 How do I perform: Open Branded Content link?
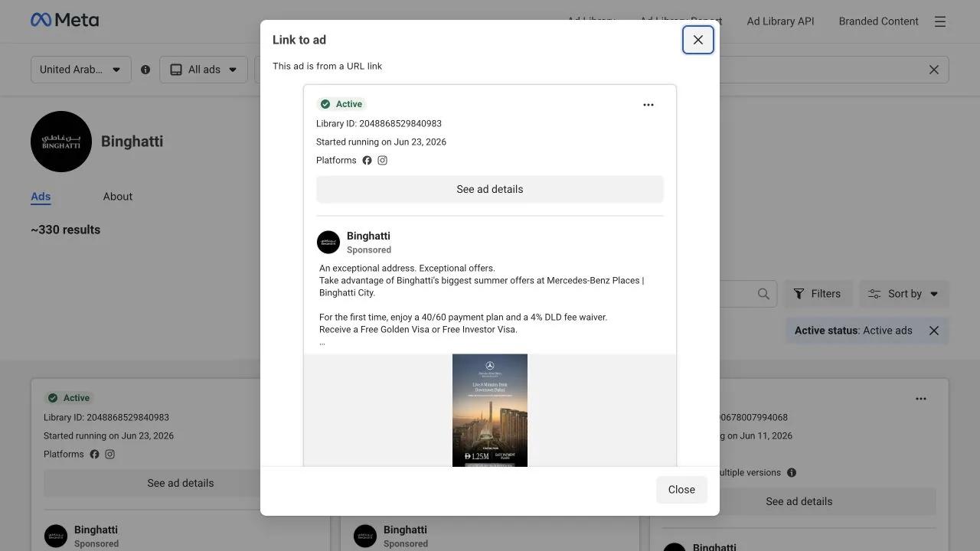pyautogui.click(x=878, y=21)
